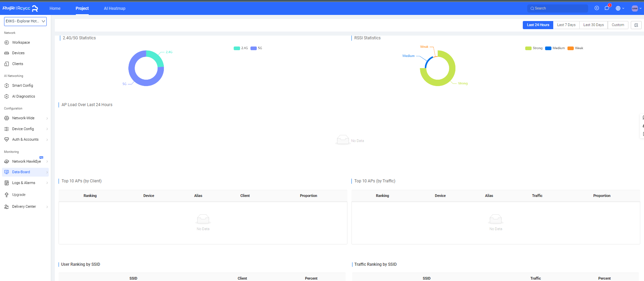Click the Upgrade icon in sidebar
Screen dimensions: 644x281
[x=6, y=195]
